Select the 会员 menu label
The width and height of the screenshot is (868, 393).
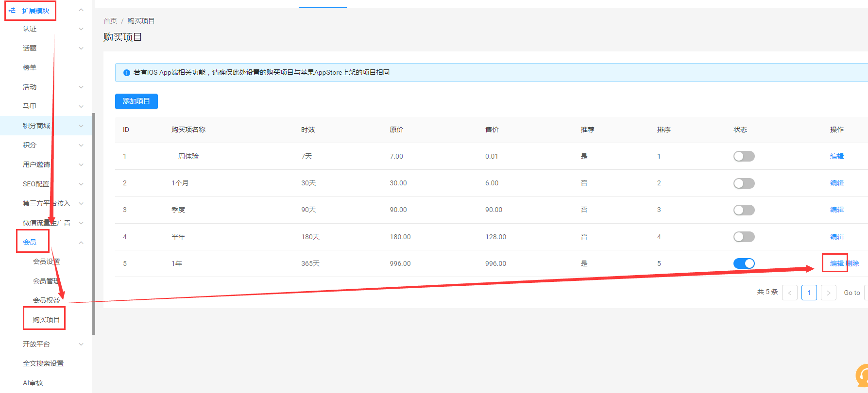click(x=30, y=242)
